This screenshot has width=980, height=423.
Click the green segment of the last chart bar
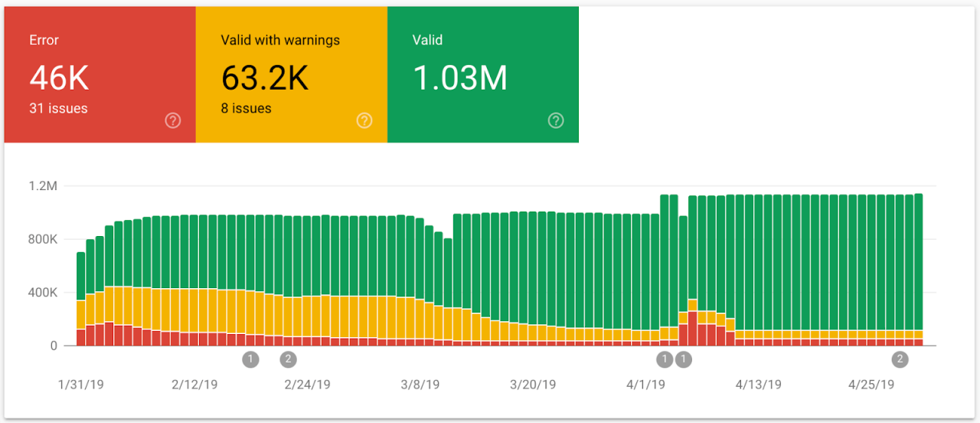coord(918,261)
